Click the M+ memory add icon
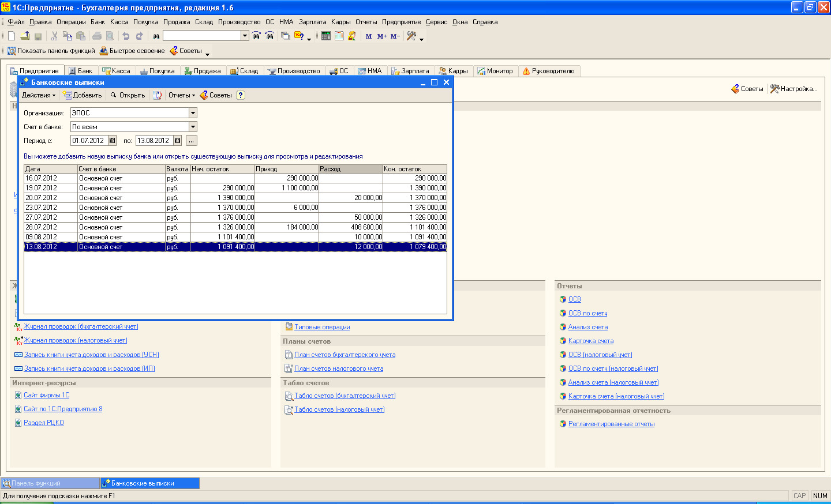Screen dimensions: 831x504 point(382,36)
